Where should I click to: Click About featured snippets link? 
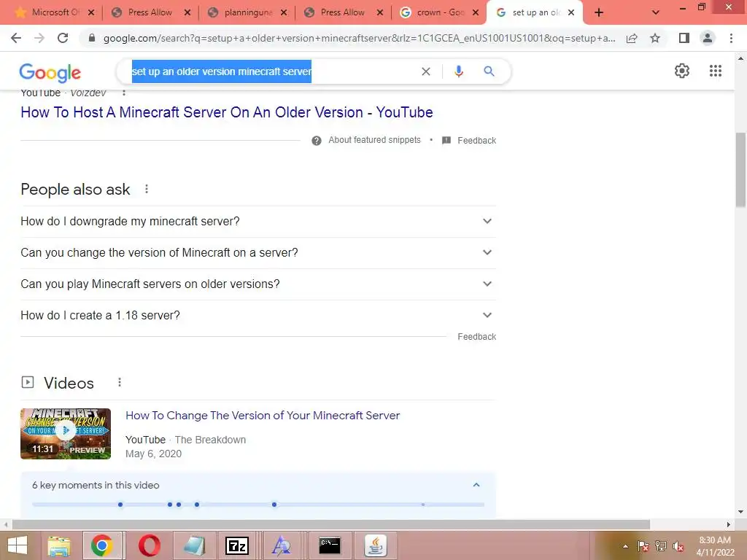(x=374, y=140)
